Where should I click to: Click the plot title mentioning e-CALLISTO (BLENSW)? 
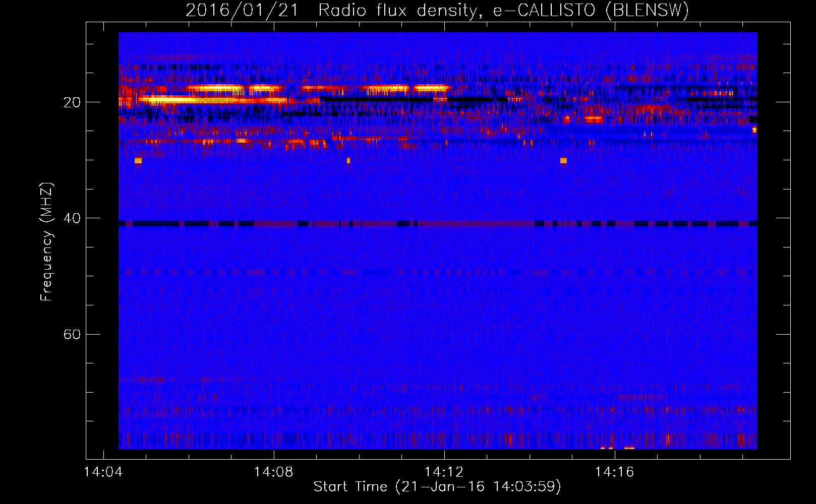[437, 10]
